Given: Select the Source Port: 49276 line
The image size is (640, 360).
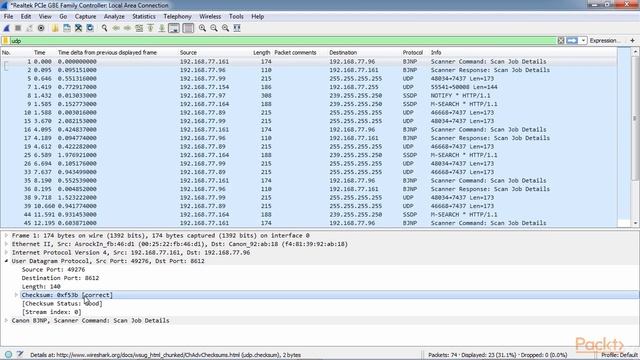Looking at the screenshot, I should (x=53, y=269).
